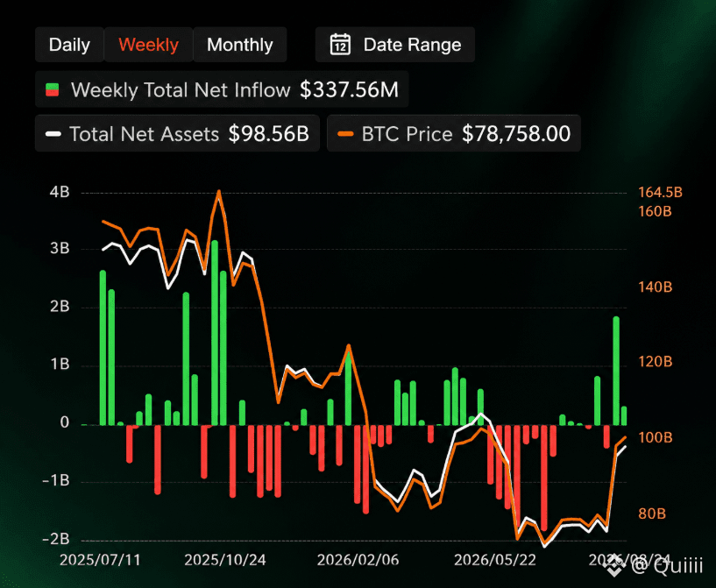
Task: Open the Date Range picker
Action: click(x=395, y=45)
